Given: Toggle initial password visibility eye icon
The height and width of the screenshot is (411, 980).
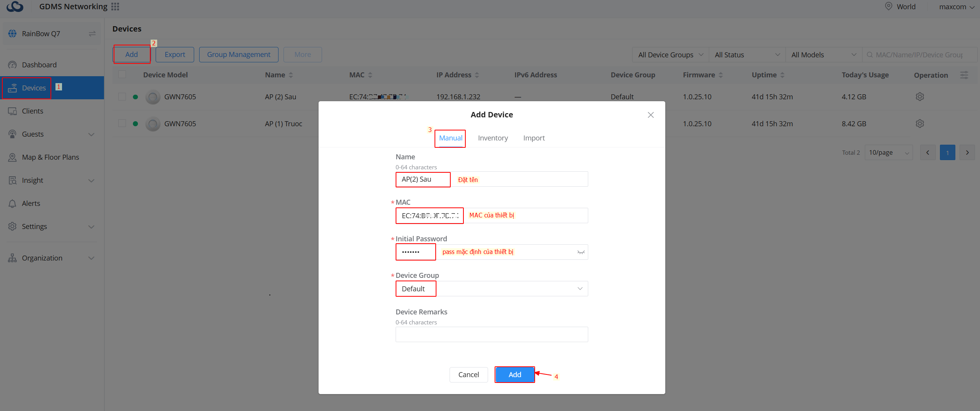Looking at the screenshot, I should point(581,252).
